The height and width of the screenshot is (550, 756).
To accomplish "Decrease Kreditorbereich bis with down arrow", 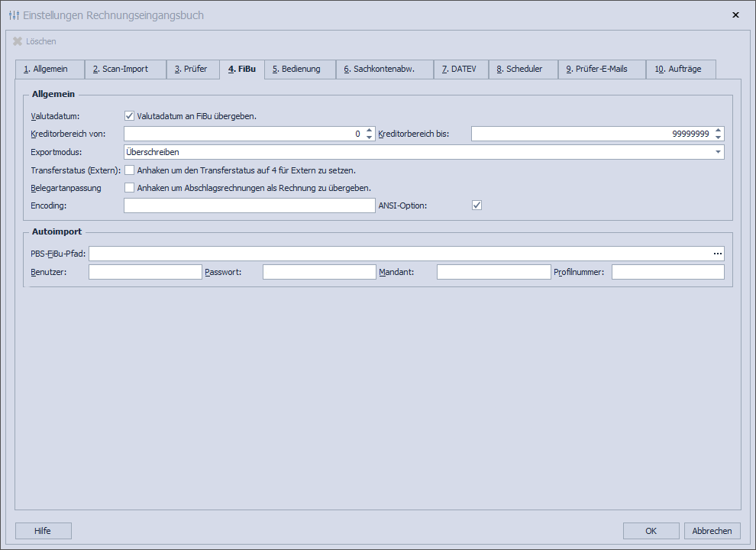I will pos(718,137).
